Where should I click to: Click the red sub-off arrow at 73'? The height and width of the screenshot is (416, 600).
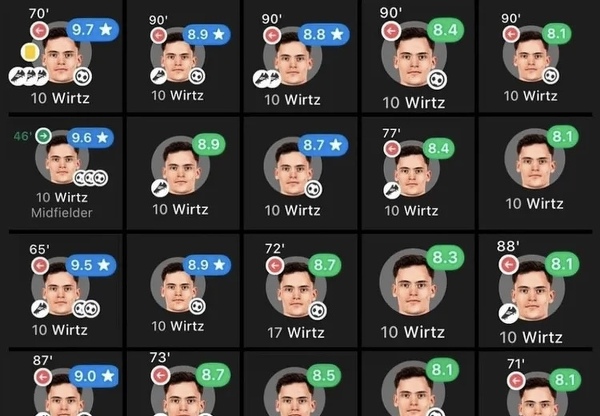click(160, 375)
